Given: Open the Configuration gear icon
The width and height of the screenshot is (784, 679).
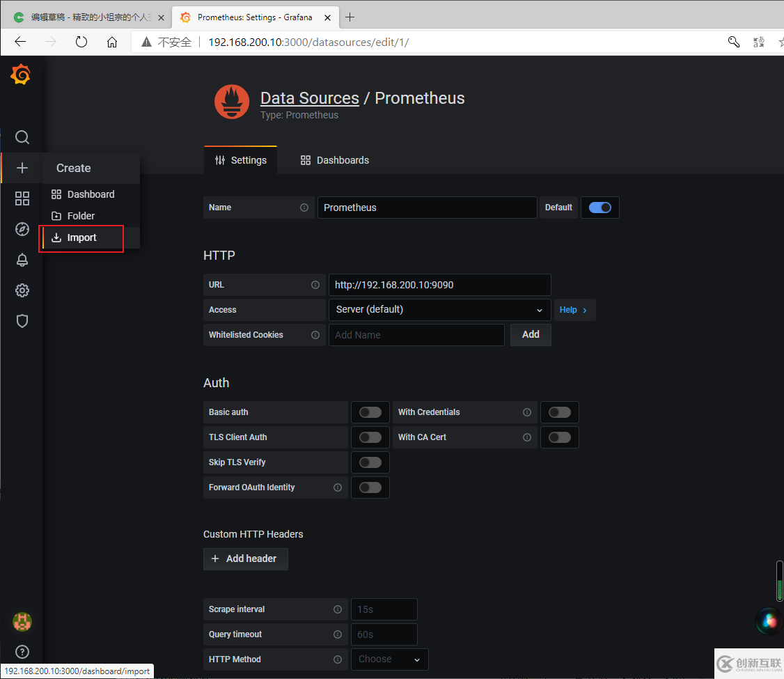Looking at the screenshot, I should (x=22, y=290).
